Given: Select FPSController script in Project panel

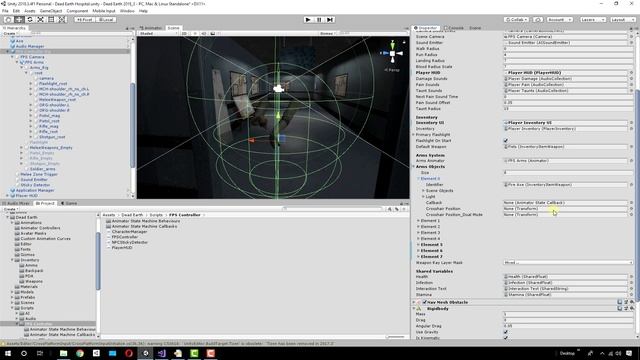Looking at the screenshot, I should click(x=125, y=237).
